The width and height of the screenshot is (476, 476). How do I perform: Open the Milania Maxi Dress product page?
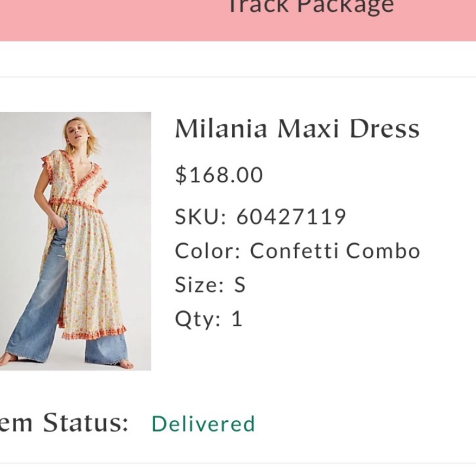(297, 128)
